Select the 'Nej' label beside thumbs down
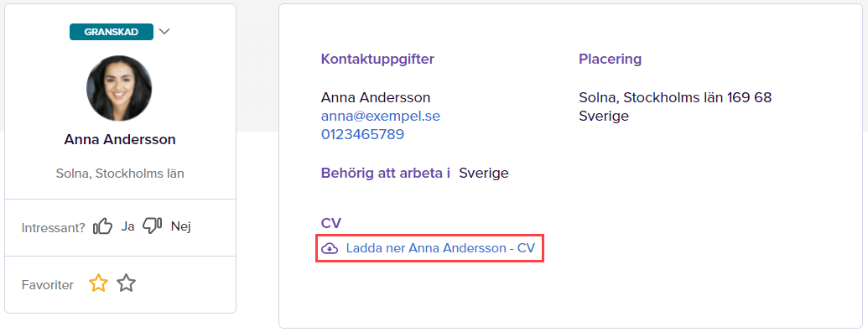 180,226
